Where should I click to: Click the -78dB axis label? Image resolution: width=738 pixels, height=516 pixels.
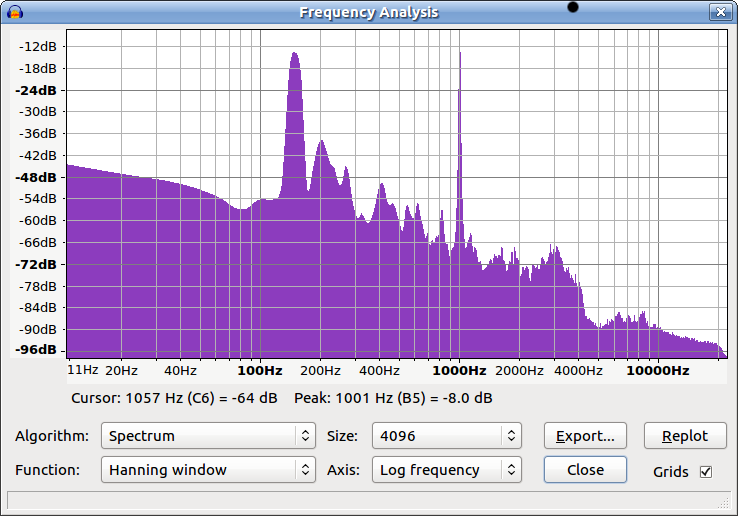38,286
